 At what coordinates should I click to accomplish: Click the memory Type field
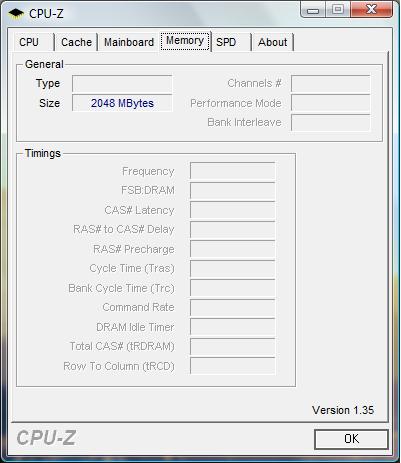point(122,83)
